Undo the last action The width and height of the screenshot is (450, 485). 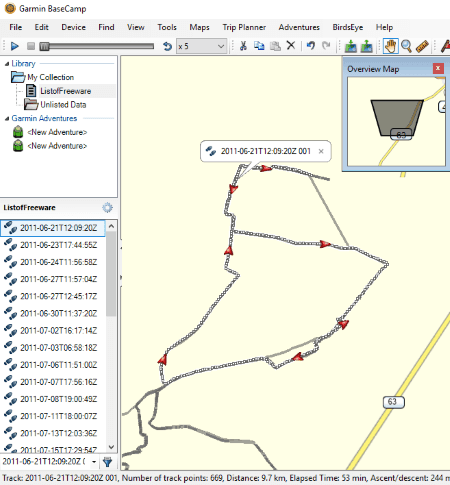(311, 46)
